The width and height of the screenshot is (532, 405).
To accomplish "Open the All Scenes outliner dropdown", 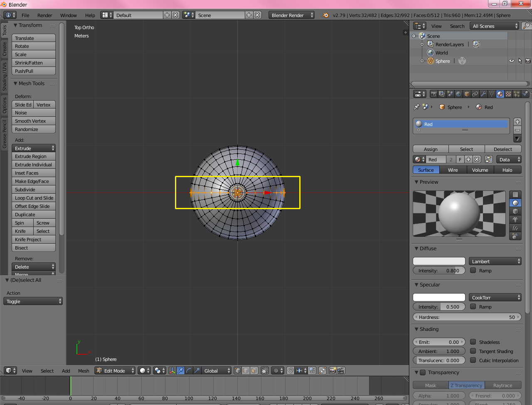I will [x=495, y=26].
